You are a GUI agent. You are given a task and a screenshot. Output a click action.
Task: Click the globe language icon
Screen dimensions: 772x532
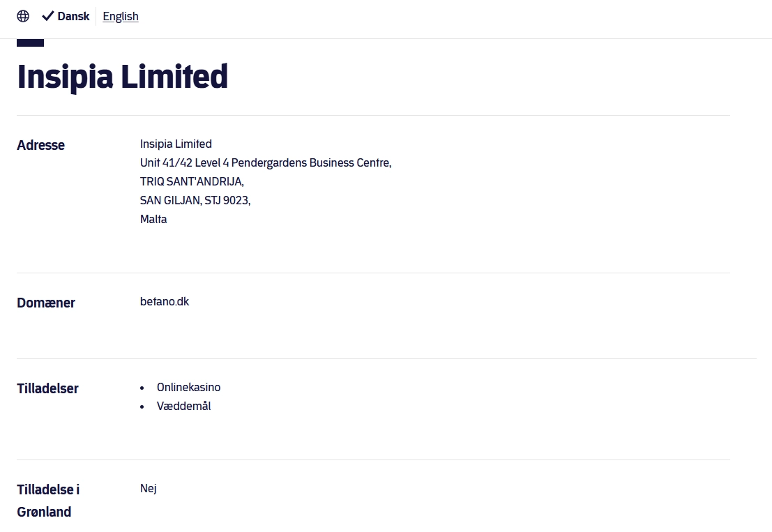coord(23,16)
